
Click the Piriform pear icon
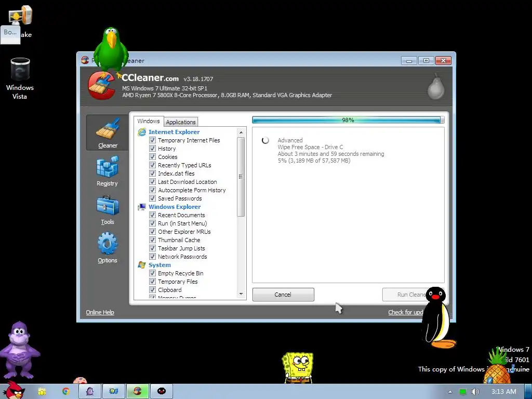(436, 87)
